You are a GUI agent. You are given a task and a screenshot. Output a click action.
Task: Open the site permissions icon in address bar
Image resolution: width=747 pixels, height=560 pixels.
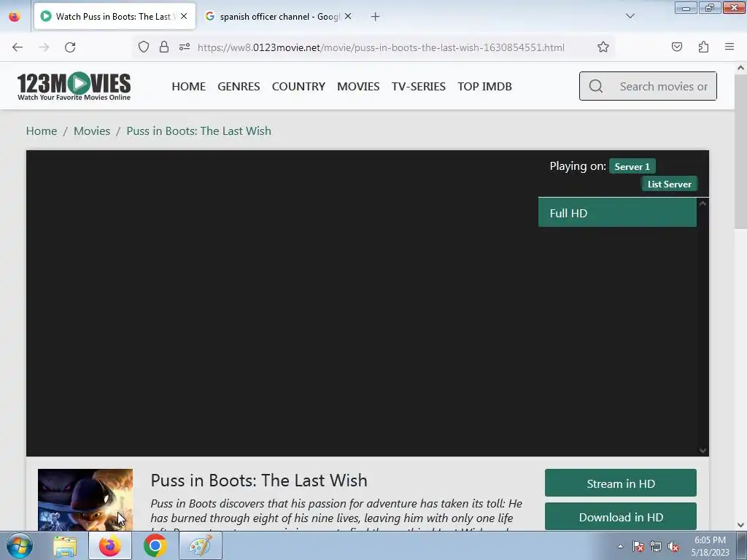click(x=185, y=47)
